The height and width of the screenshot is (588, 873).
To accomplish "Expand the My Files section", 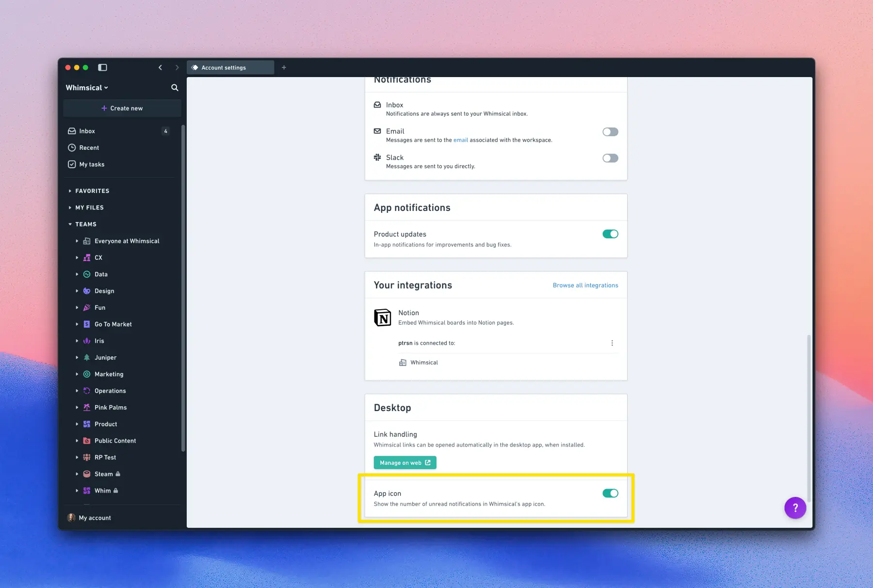I will [89, 207].
